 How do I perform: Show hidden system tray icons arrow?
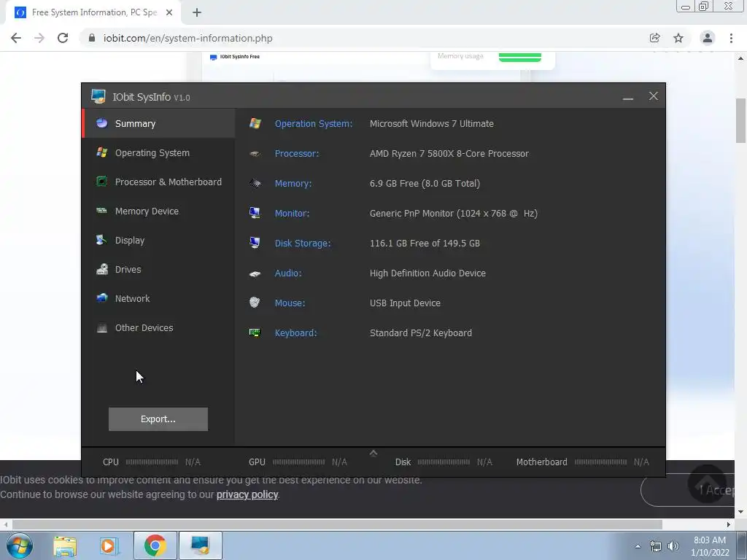click(638, 546)
